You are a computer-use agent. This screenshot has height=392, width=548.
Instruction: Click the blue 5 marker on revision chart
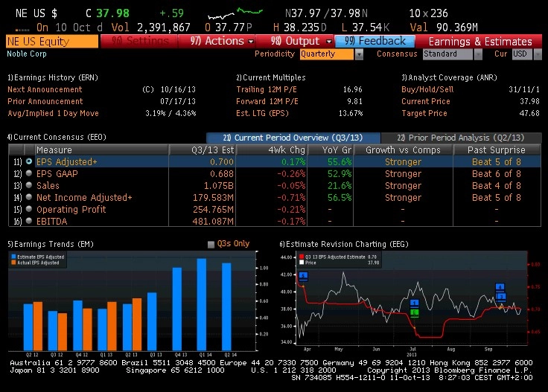click(x=303, y=276)
